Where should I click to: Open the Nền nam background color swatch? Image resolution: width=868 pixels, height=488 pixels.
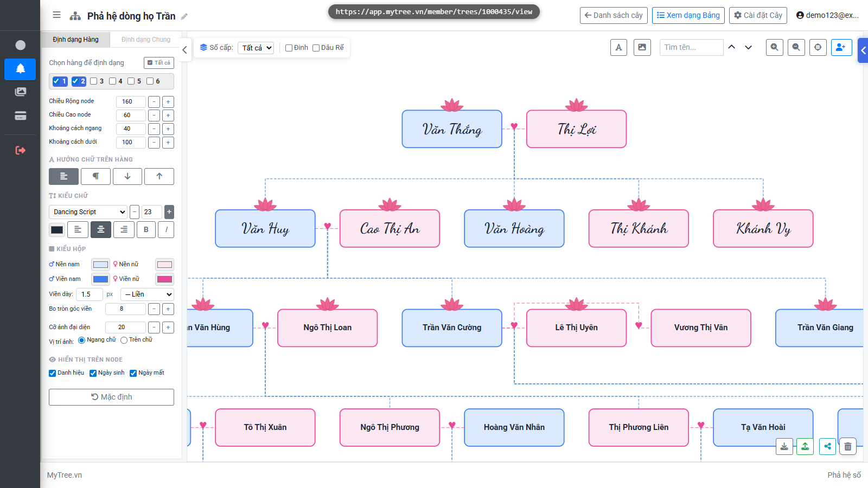[x=100, y=265]
